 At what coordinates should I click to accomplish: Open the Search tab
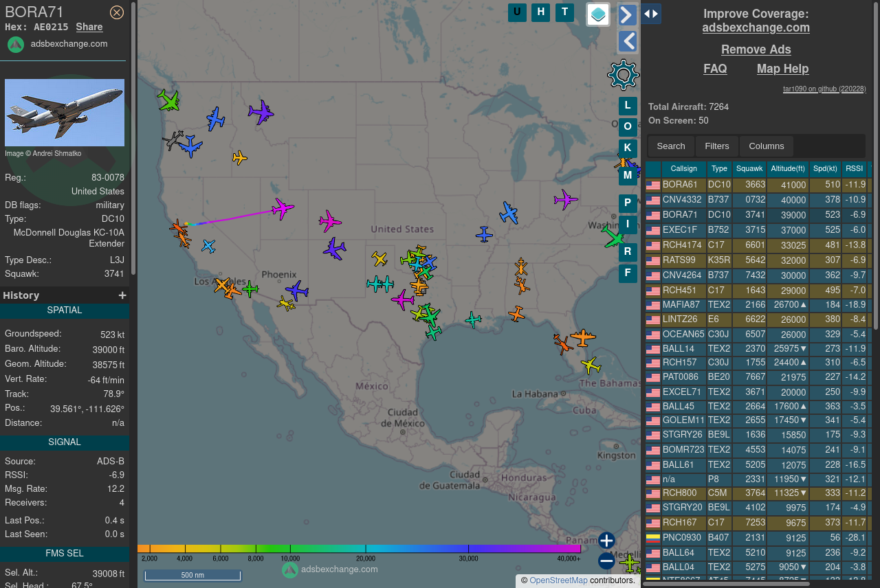tap(671, 146)
